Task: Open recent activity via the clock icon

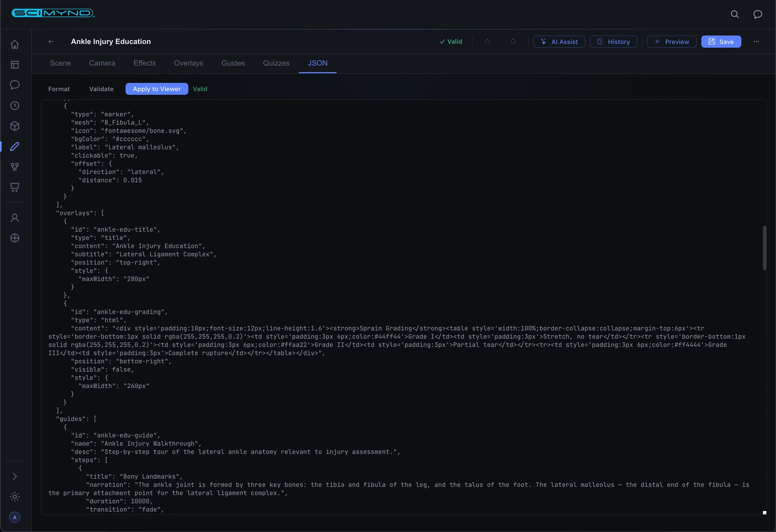Action: point(15,106)
